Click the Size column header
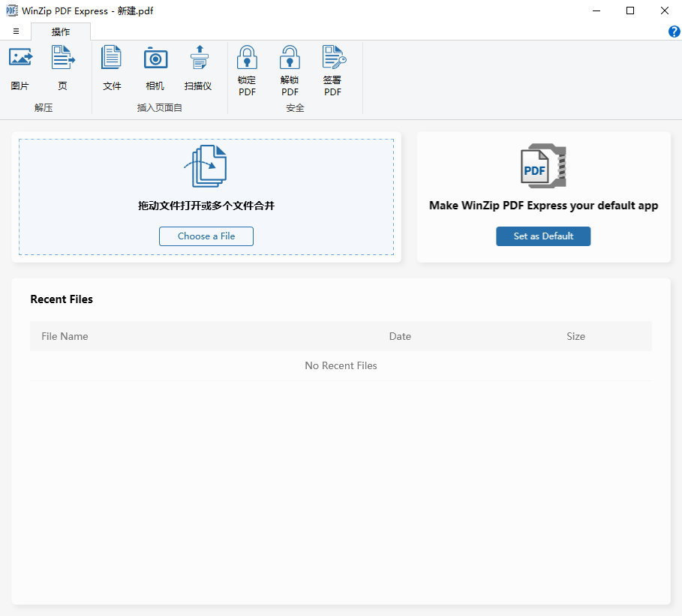 click(575, 336)
